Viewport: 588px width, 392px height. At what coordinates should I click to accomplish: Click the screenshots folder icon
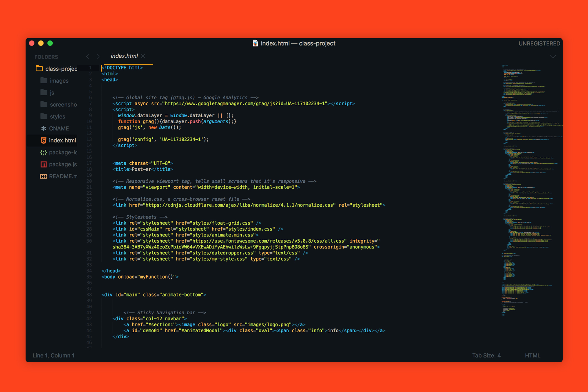[44, 104]
